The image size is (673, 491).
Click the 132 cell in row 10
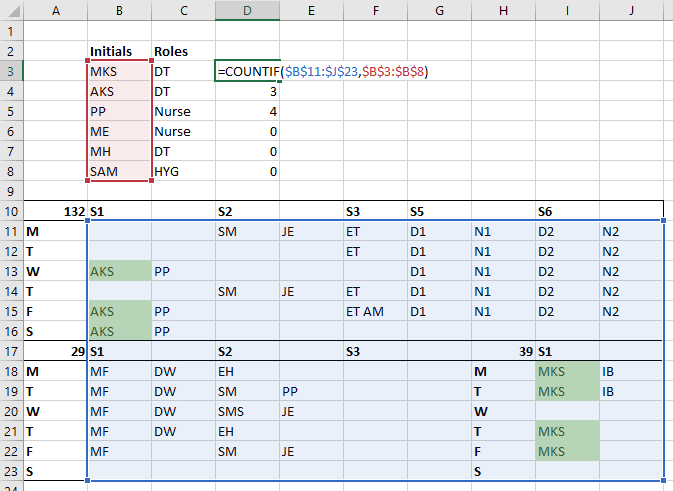pos(55,212)
